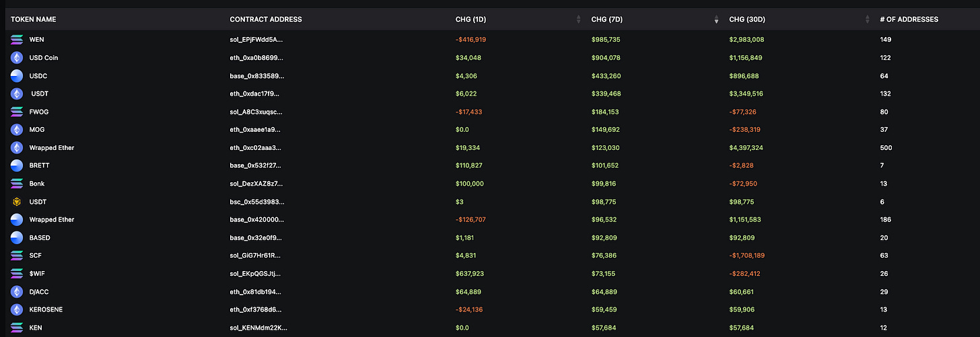The image size is (980, 337).
Task: Click the # OF ADDRESSES column header
Action: [x=909, y=20]
